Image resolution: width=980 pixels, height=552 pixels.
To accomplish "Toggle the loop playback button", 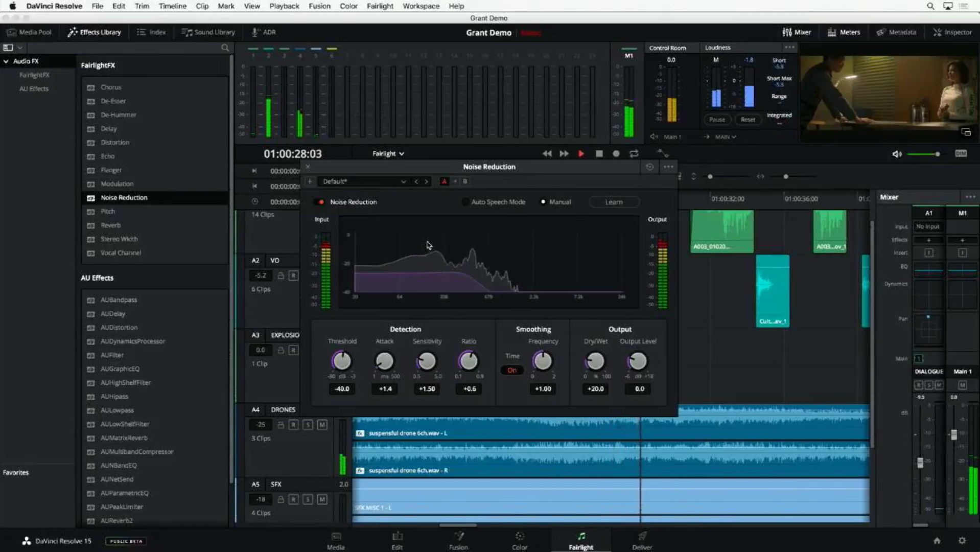I will click(x=634, y=154).
